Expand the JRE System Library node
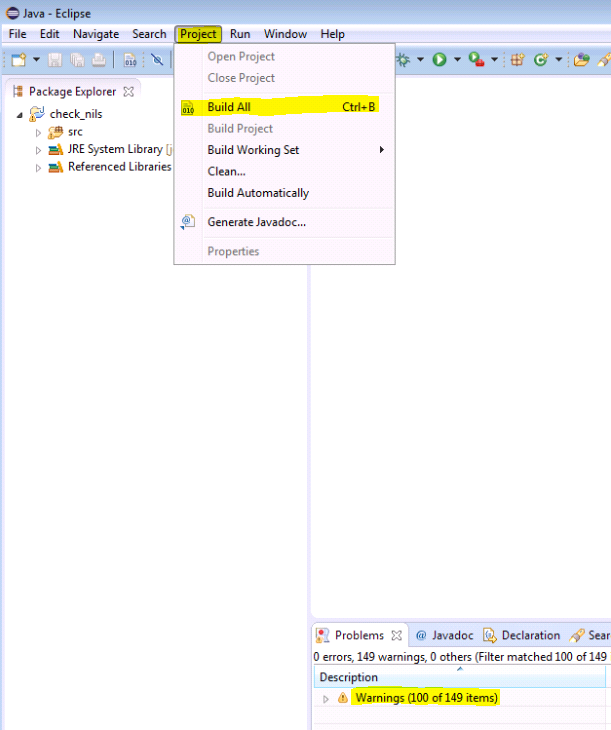The height and width of the screenshot is (730, 611). [x=38, y=150]
